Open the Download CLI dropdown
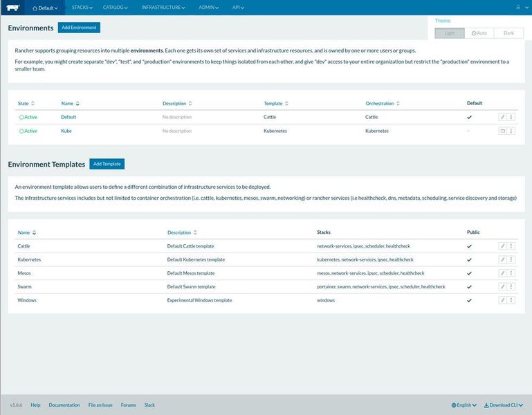Image resolution: width=532 pixels, height=415 pixels. coord(503,405)
